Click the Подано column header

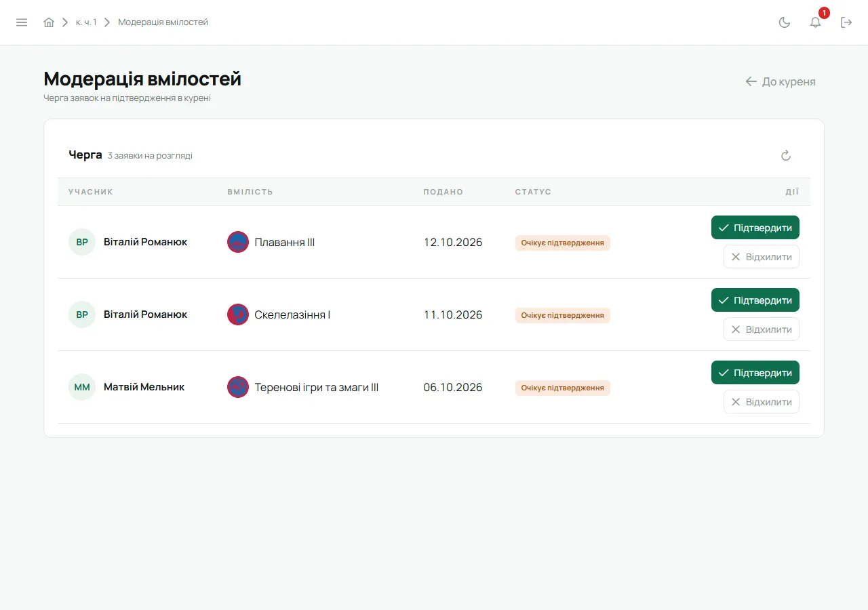(x=443, y=192)
